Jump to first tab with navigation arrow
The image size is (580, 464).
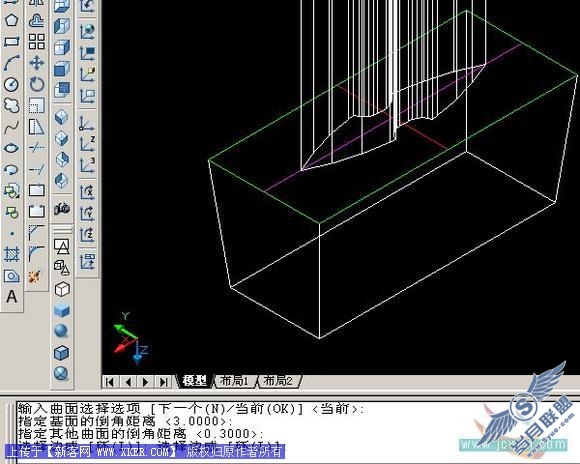pyautogui.click(x=110, y=381)
